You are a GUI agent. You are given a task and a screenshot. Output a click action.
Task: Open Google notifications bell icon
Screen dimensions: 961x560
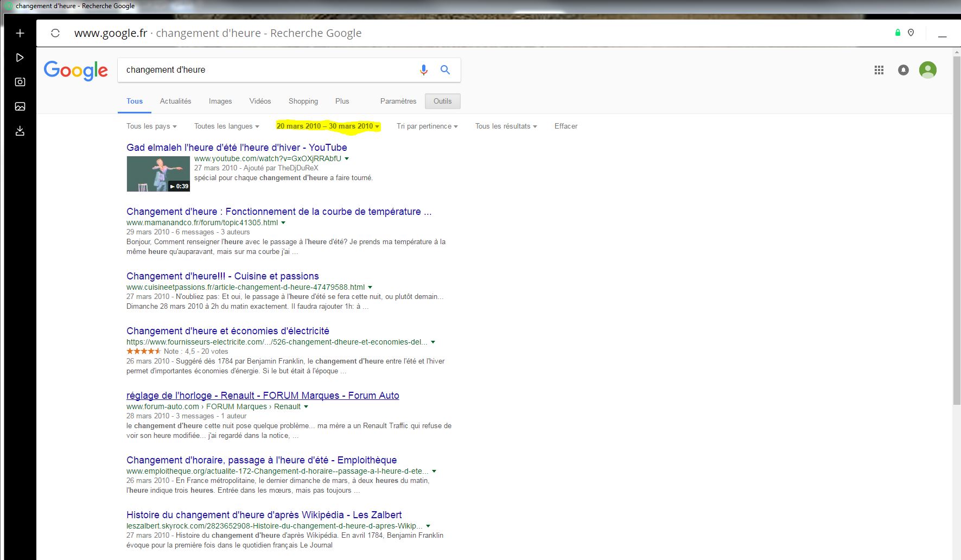[x=903, y=70]
